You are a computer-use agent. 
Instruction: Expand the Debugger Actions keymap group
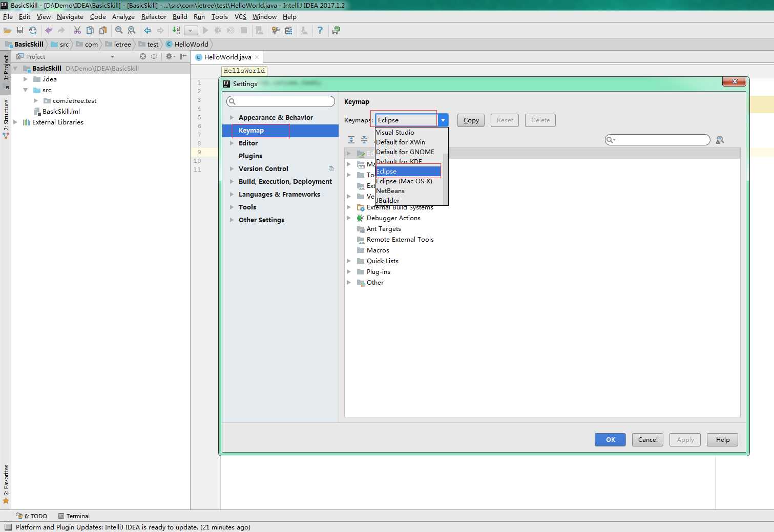tap(349, 218)
